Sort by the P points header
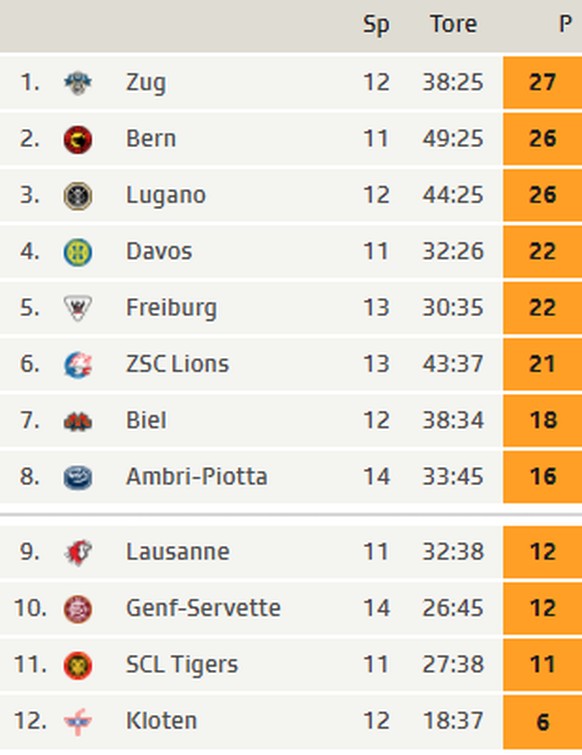The width and height of the screenshot is (582, 755). coord(565,24)
